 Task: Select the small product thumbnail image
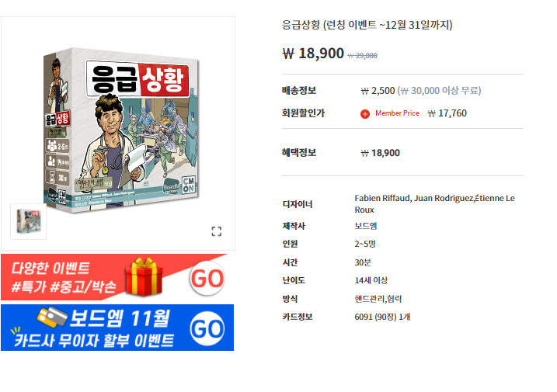29,221
